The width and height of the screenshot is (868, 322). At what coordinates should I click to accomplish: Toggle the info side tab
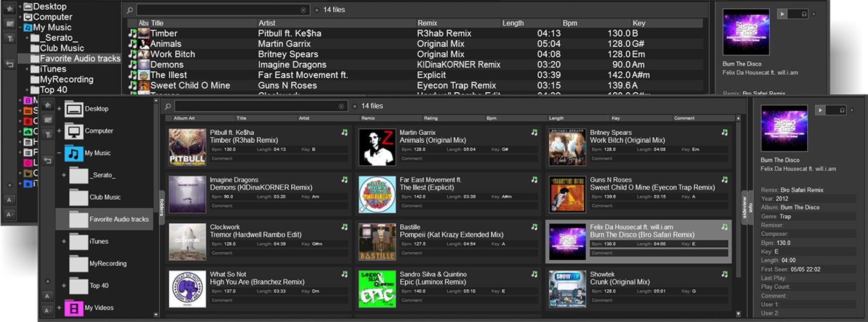pyautogui.click(x=751, y=208)
